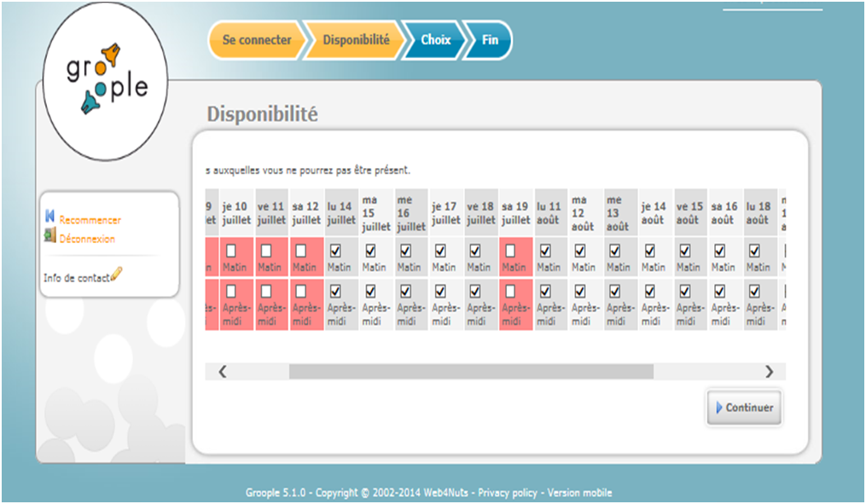Uncheck Matin for sa 16 août
This screenshot has width=866, height=504.
tap(719, 251)
